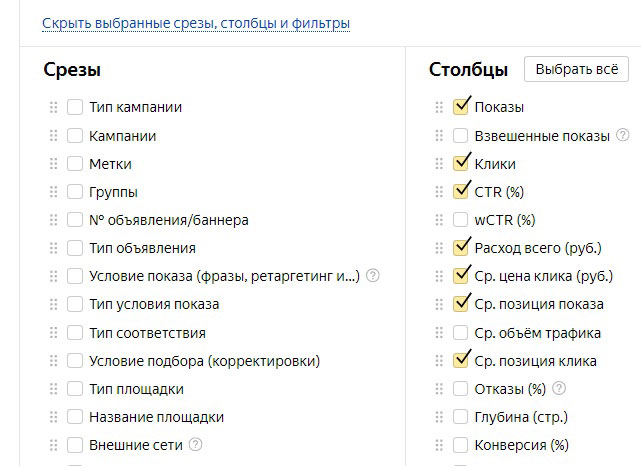This screenshot has height=466, width=641.
Task: Click drag handle beside Тип кампании
Action: point(54,107)
